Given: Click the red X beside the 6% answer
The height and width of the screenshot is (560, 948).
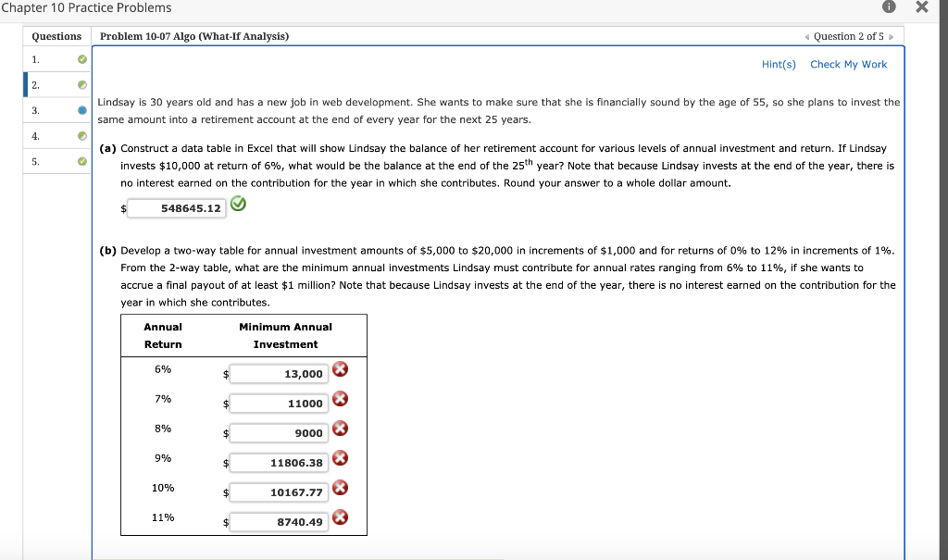Looking at the screenshot, I should (x=341, y=369).
